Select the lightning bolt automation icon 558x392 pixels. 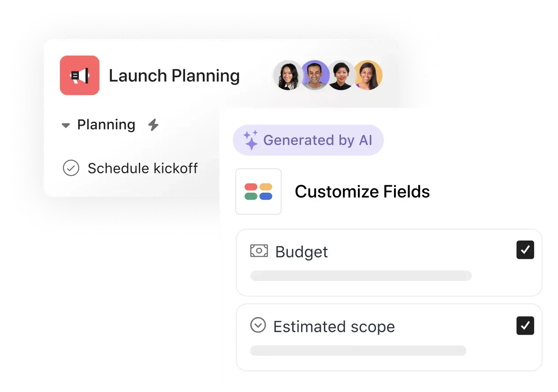tap(153, 125)
